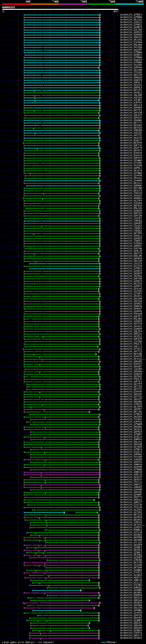Viewport: 146px width, 644px height.
Task: Click label UniRef100_P93134
Action: click(x=131, y=507)
